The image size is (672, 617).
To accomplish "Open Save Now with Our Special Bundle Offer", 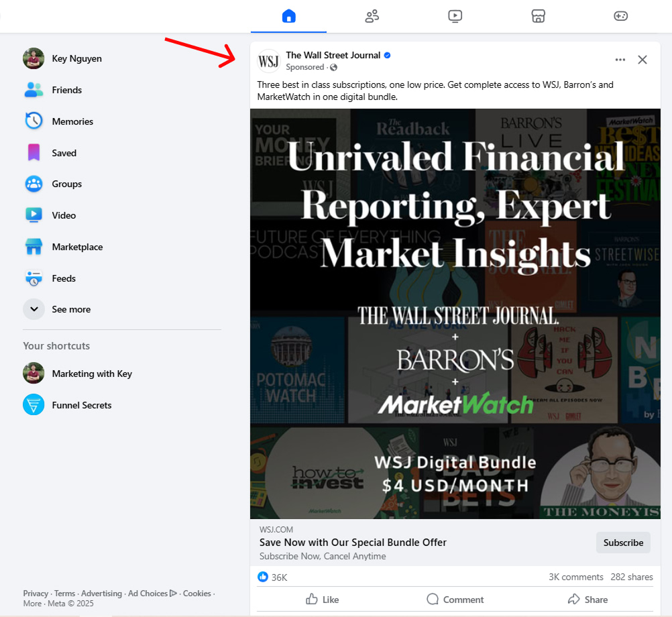I will (x=353, y=543).
